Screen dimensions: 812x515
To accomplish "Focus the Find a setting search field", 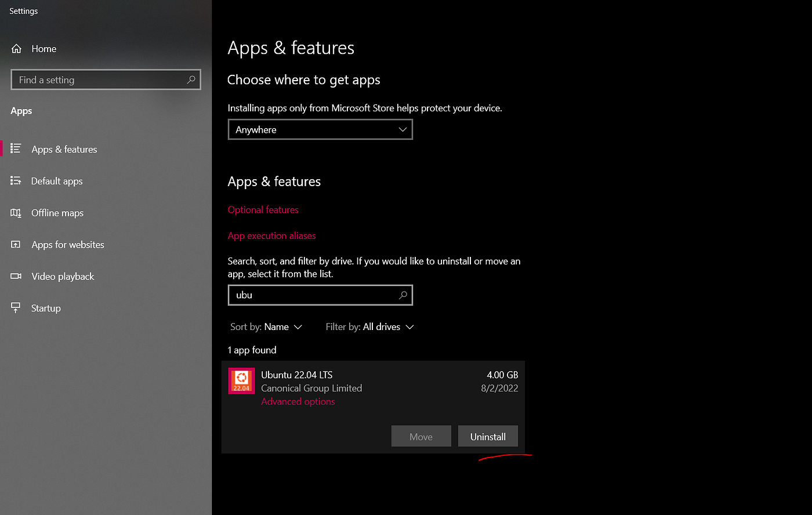I will pos(106,79).
